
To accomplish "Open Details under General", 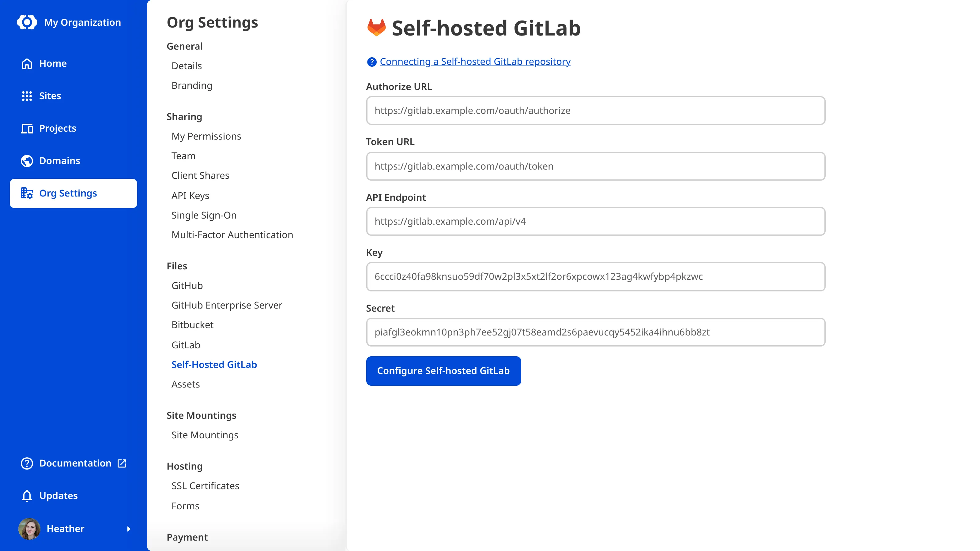I will (187, 66).
